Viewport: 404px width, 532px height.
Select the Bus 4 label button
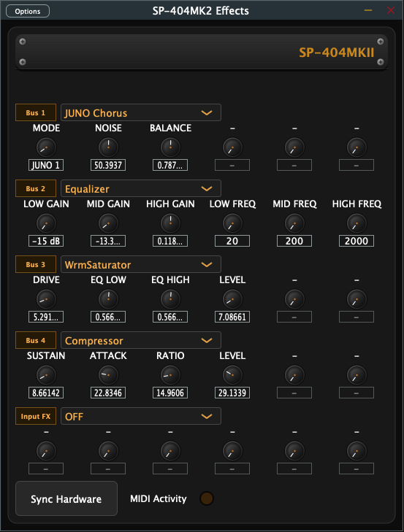(x=36, y=340)
